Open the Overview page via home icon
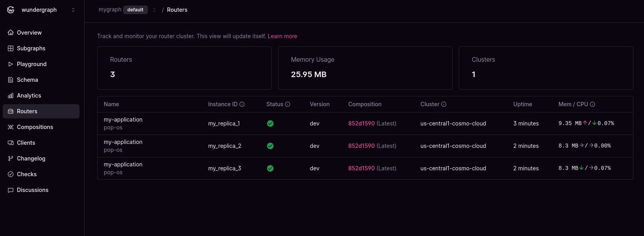The image size is (644, 236). tap(11, 33)
